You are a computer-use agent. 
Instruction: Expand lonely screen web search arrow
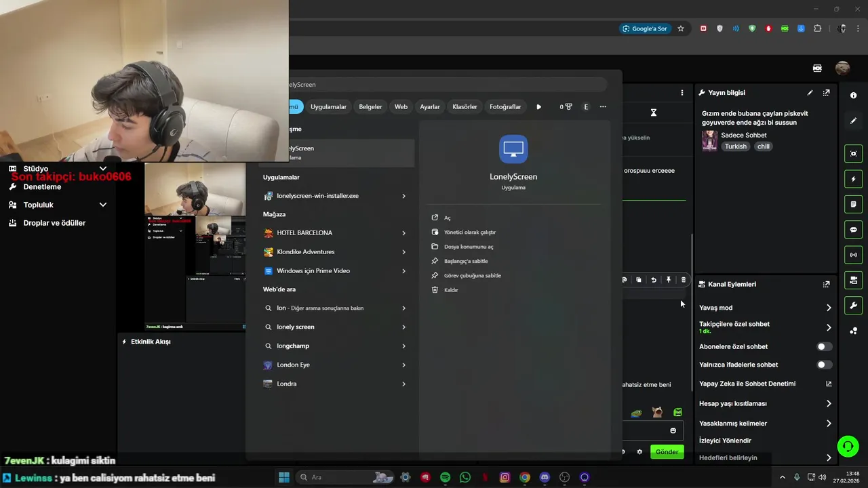pyautogui.click(x=403, y=327)
